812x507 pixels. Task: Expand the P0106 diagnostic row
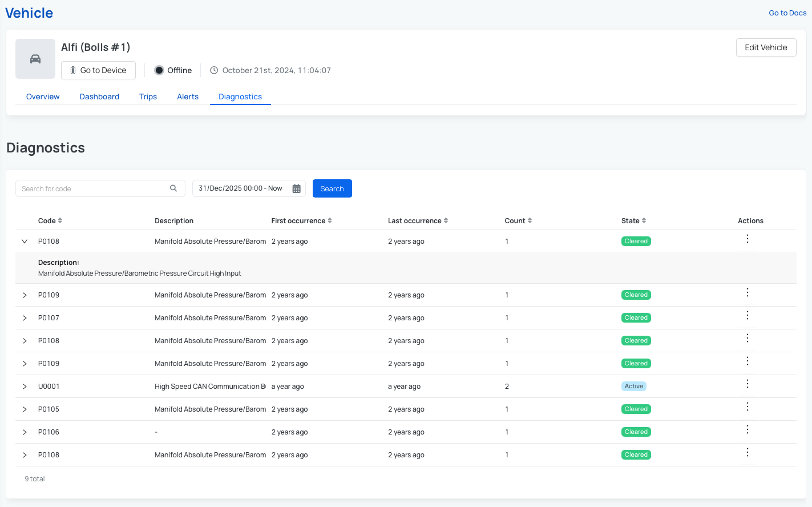point(25,432)
